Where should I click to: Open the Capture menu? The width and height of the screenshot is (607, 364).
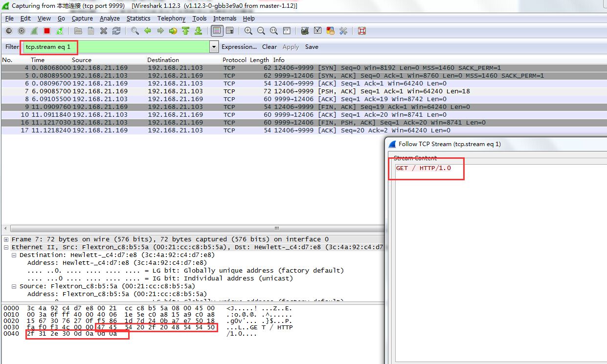click(x=82, y=19)
